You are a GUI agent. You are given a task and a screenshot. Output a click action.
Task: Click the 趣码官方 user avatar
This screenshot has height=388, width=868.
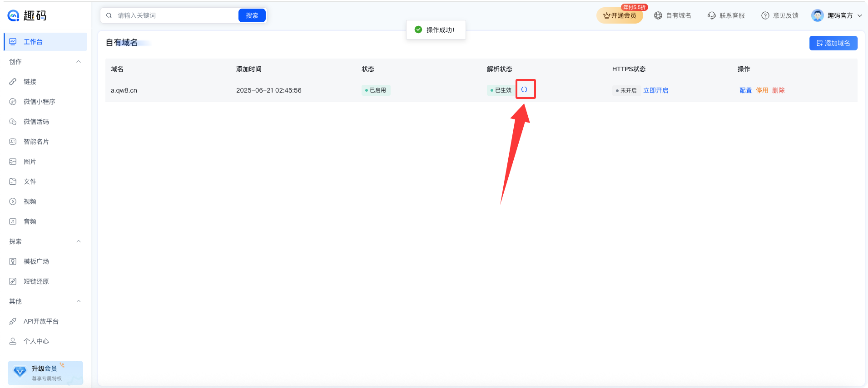[817, 15]
